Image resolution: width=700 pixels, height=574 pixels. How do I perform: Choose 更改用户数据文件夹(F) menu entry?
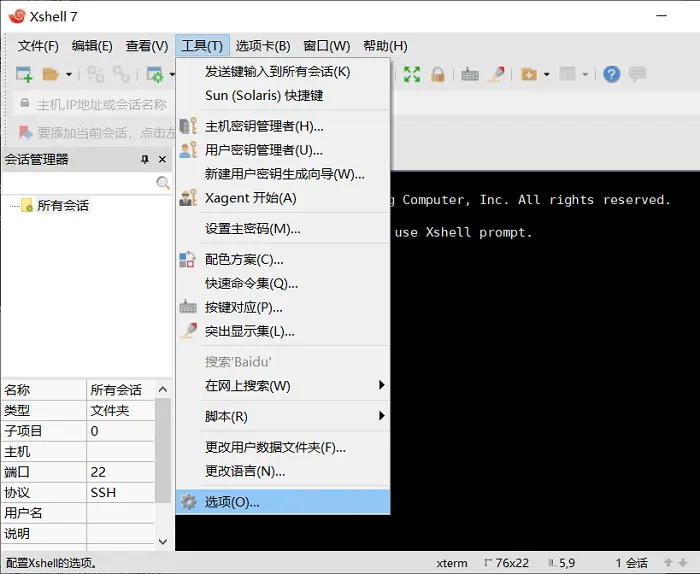pyautogui.click(x=283, y=447)
